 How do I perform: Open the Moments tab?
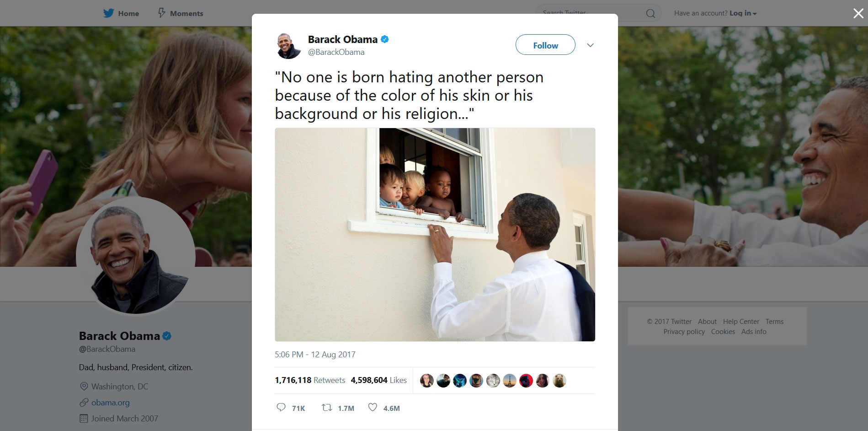pyautogui.click(x=181, y=13)
